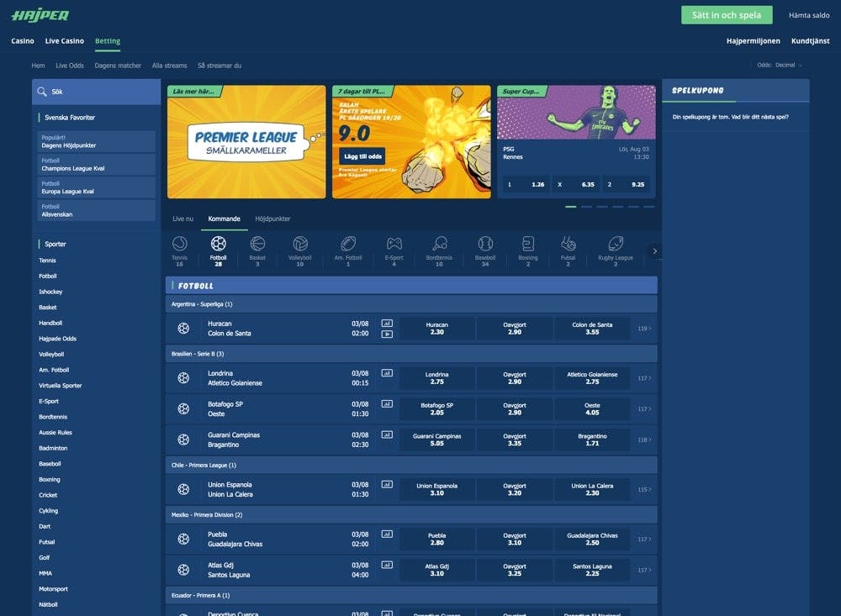This screenshot has width=841, height=616.
Task: Bet on Bragantino at odds 1.71
Action: click(592, 440)
